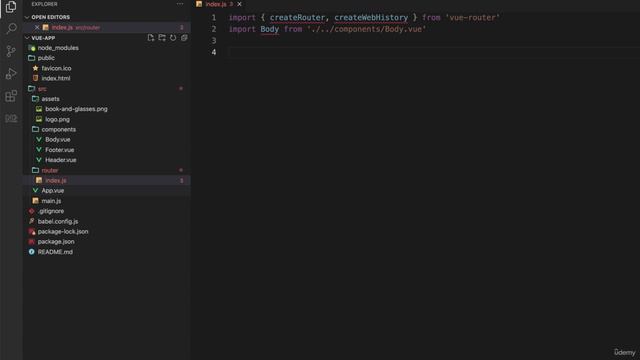Click 'vue-router' string in line 1
The width and height of the screenshot is (640, 360).
pos(472,18)
